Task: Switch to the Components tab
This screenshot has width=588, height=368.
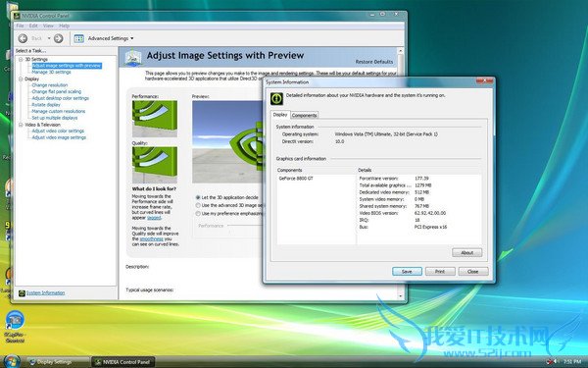Action: point(305,115)
